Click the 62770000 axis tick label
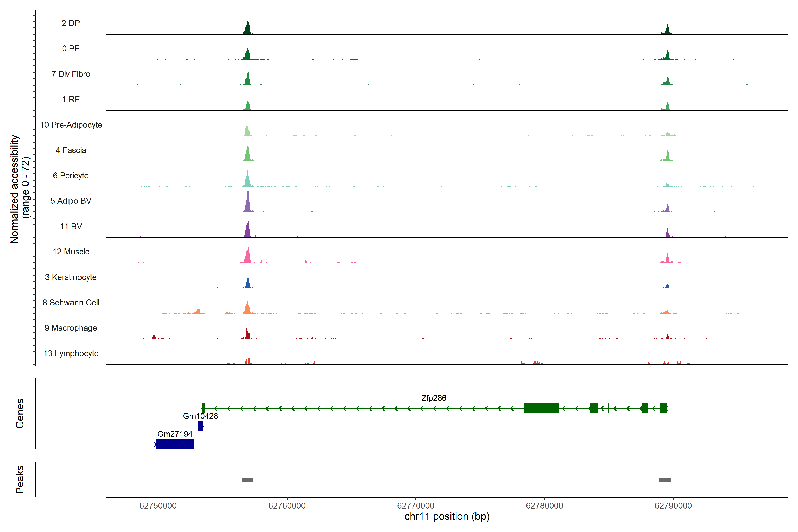This screenshot has width=798, height=532. (416, 506)
